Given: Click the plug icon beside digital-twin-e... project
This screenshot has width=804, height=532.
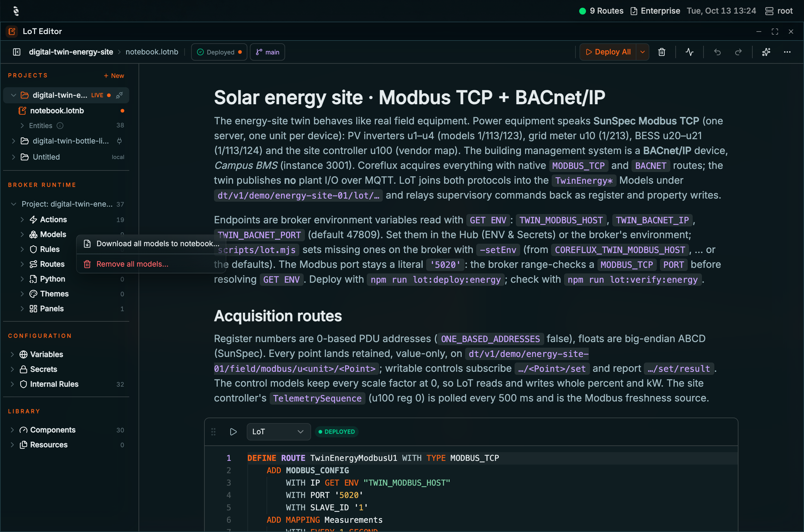Looking at the screenshot, I should [119, 95].
